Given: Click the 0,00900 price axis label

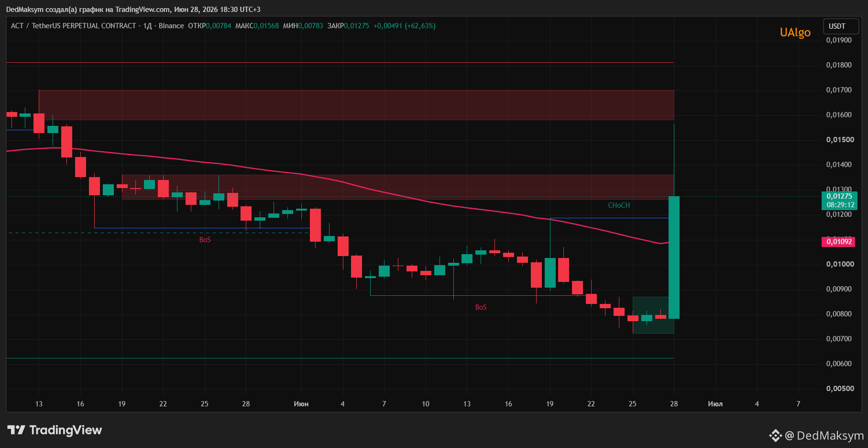Looking at the screenshot, I should 839,289.
